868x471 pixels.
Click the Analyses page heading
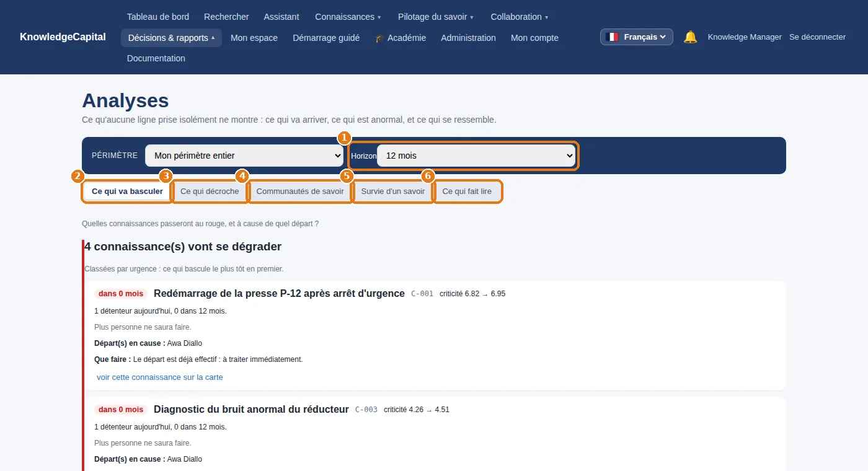click(125, 100)
